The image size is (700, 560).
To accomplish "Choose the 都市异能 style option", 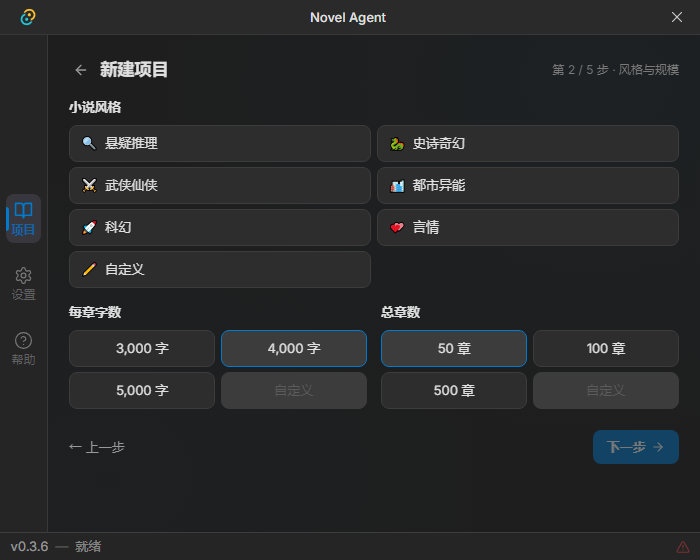I will 528,185.
